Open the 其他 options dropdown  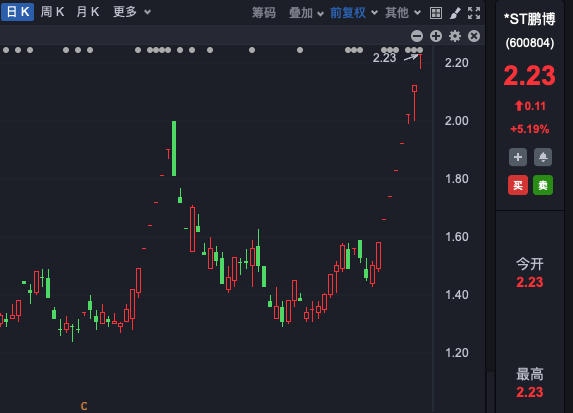point(403,13)
